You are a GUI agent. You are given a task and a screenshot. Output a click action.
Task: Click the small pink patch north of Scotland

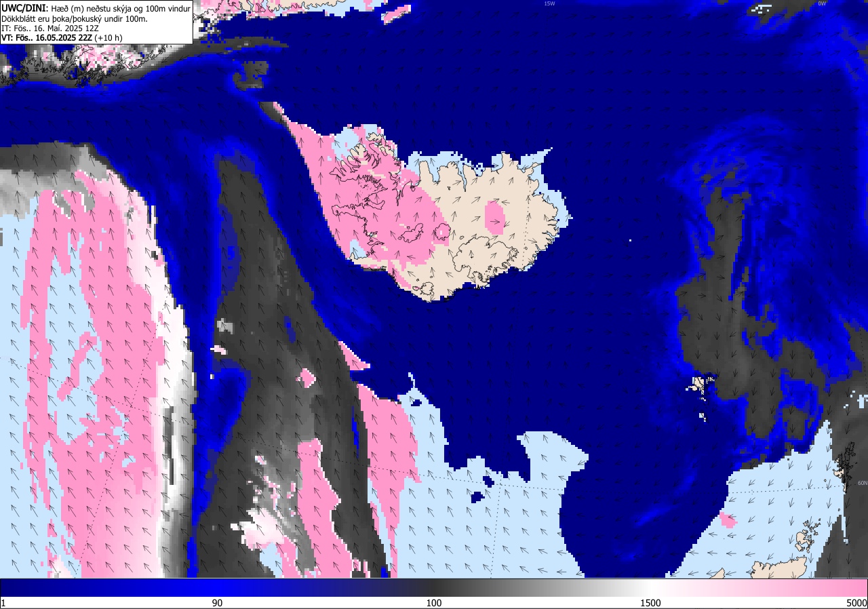point(727,521)
